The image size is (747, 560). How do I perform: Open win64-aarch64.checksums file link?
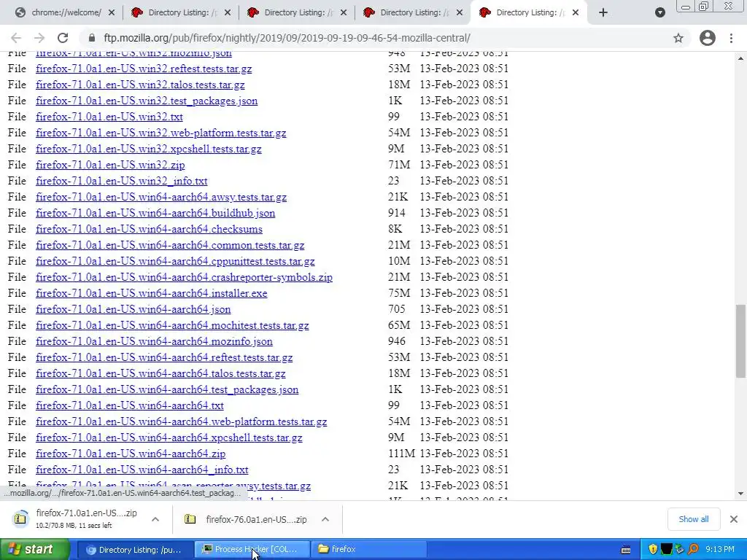point(149,229)
